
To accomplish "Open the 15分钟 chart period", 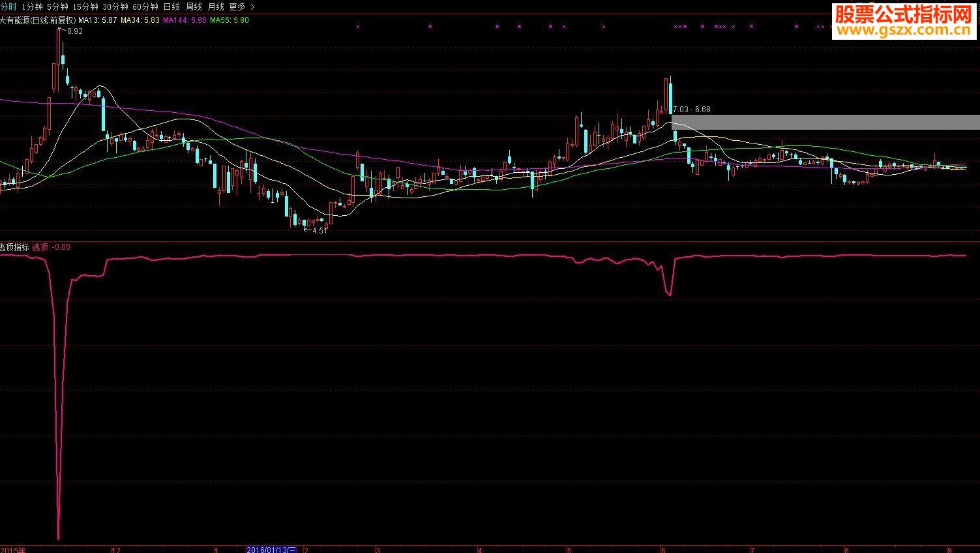I will pos(85,7).
